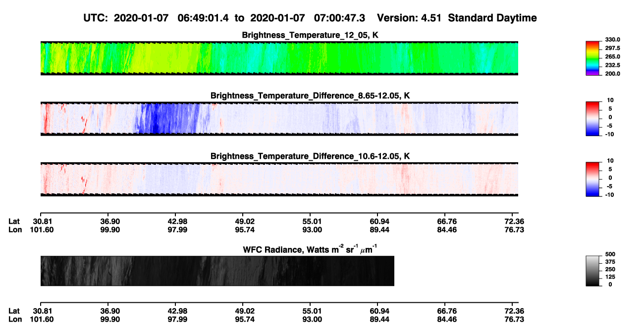Click the '10' tick on the 8.65-12.05 colorbar

tap(610, 100)
